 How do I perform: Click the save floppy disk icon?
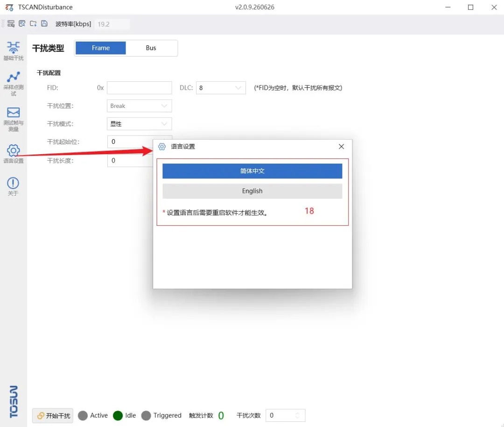tap(44, 23)
